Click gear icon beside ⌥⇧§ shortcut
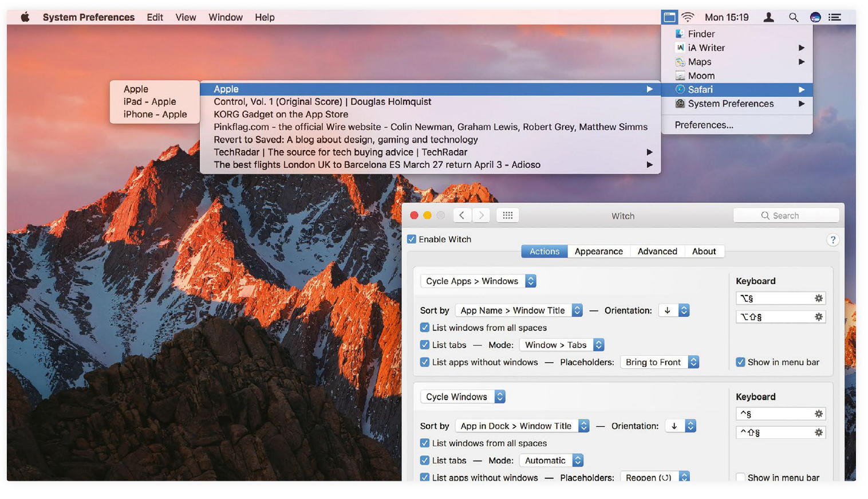This screenshot has height=499, width=868. tap(819, 316)
